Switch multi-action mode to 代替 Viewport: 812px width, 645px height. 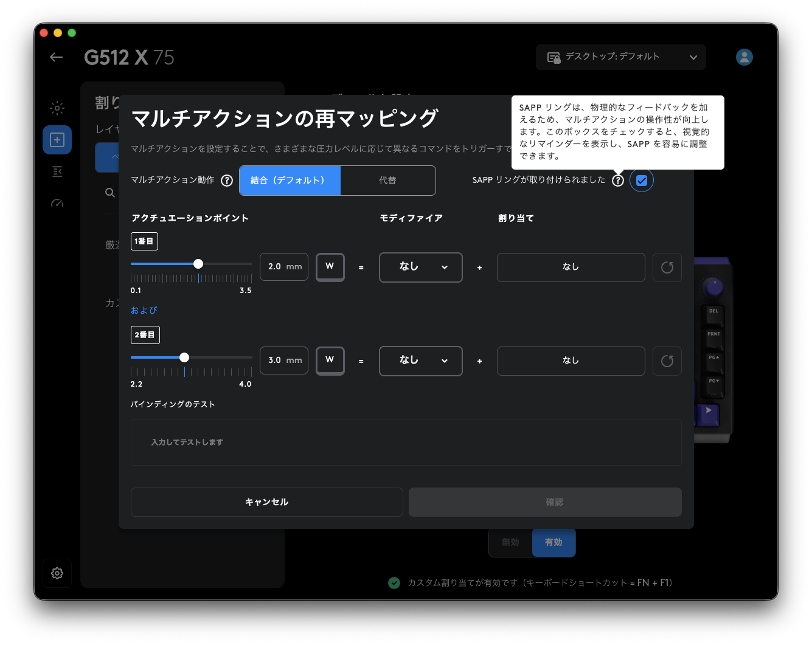click(388, 181)
